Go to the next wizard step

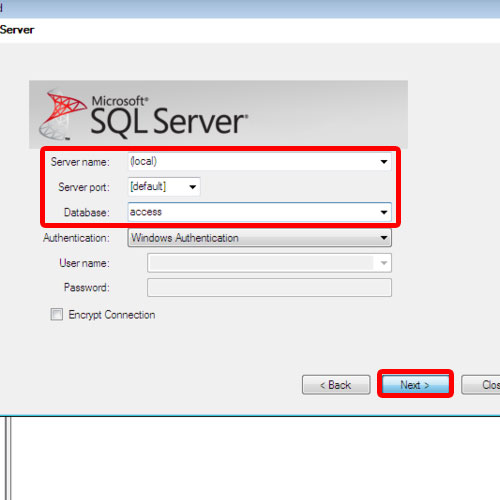click(415, 385)
